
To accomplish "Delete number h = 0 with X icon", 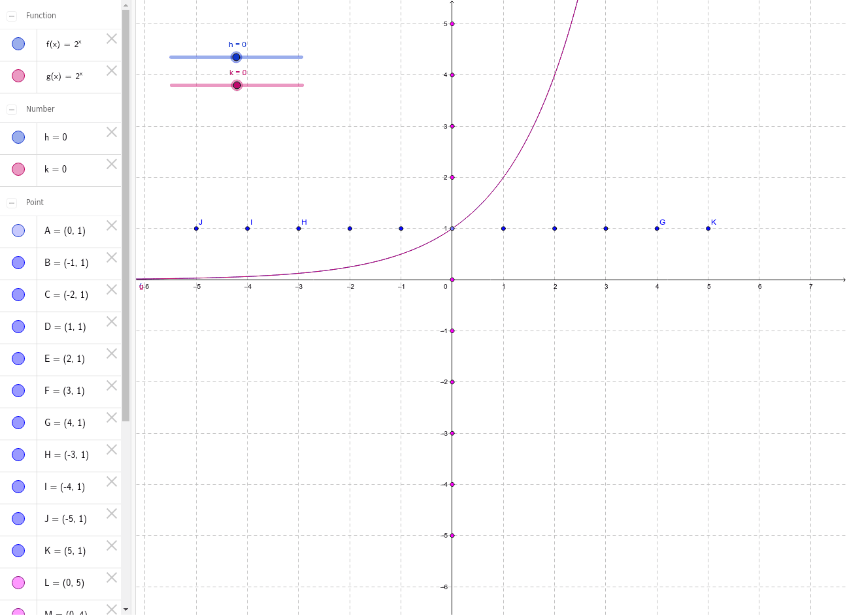I will pos(112,132).
